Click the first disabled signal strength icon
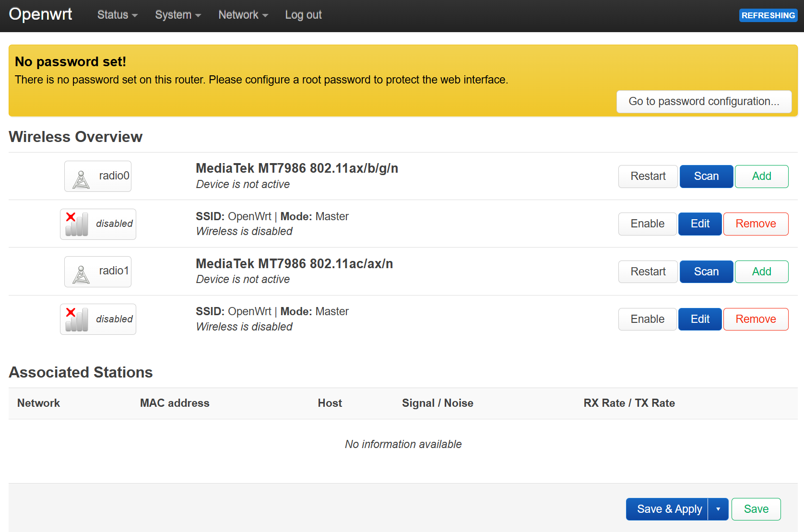This screenshot has height=532, width=804. coord(77,224)
